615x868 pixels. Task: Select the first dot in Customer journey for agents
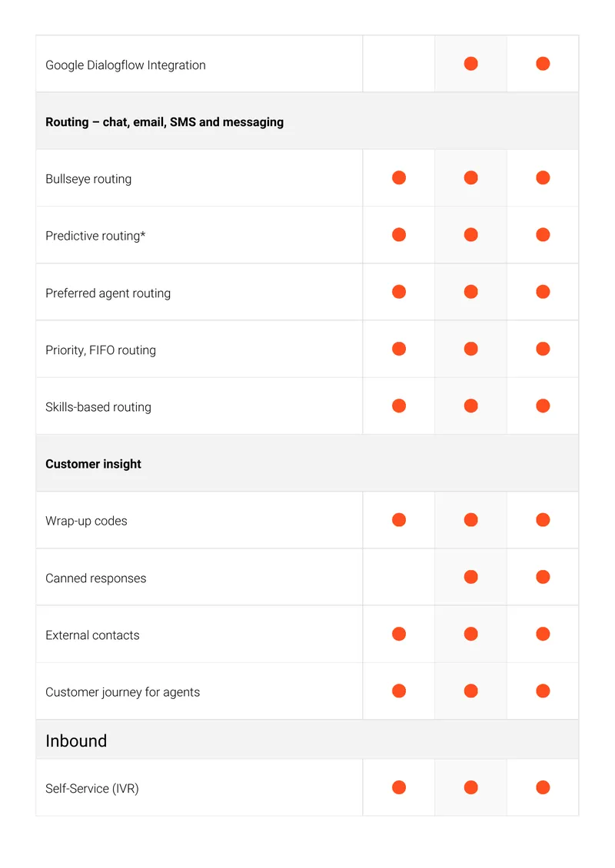[x=399, y=691]
